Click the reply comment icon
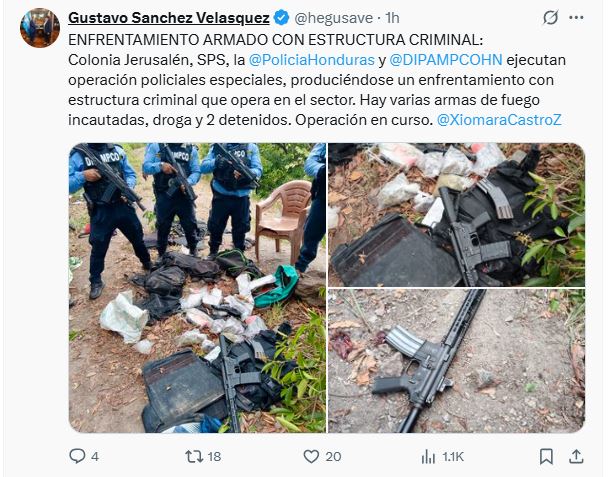The height and width of the screenshot is (477, 613). tap(77, 456)
